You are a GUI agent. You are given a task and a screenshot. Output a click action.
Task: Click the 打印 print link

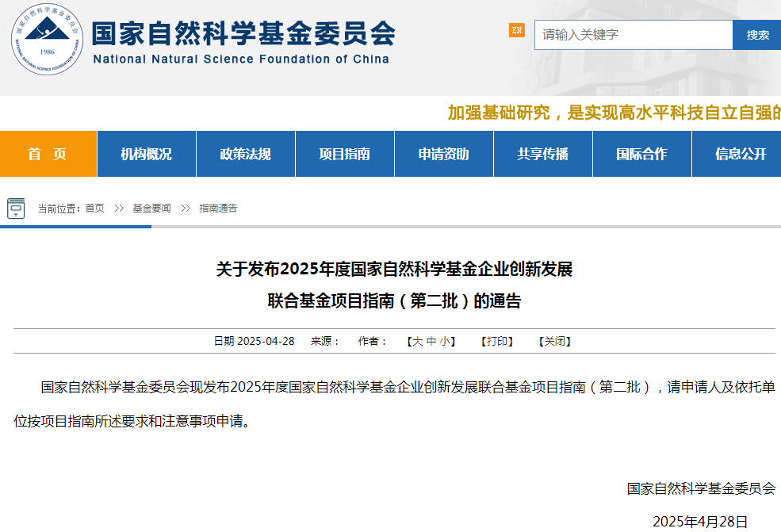coord(497,341)
